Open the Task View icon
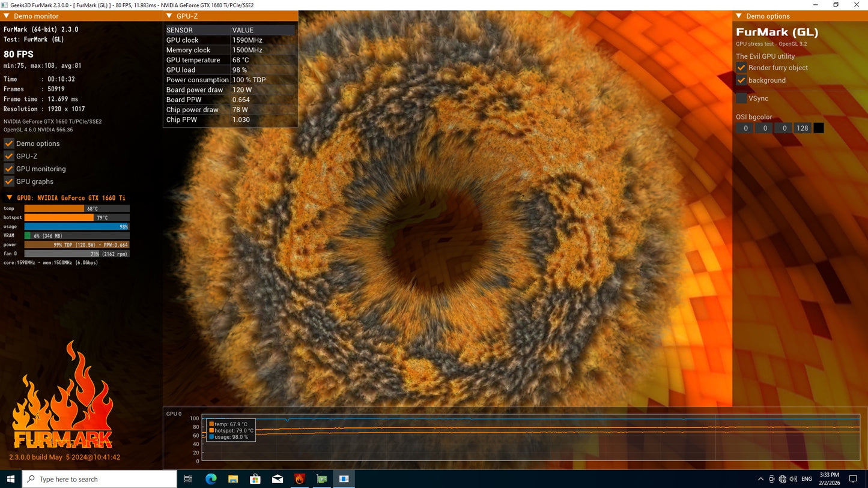This screenshot has width=868, height=488. click(188, 479)
